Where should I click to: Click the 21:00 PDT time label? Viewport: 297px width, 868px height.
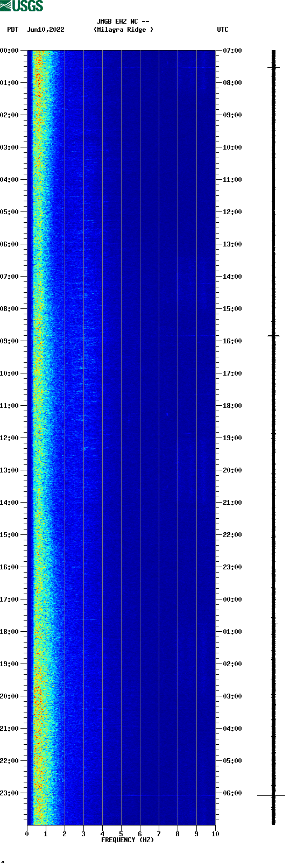point(10,729)
